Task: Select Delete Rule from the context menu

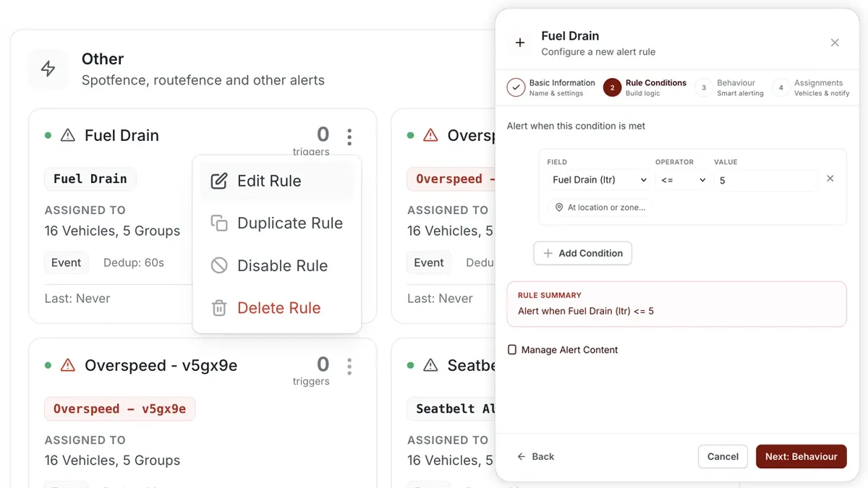Action: [x=277, y=308]
